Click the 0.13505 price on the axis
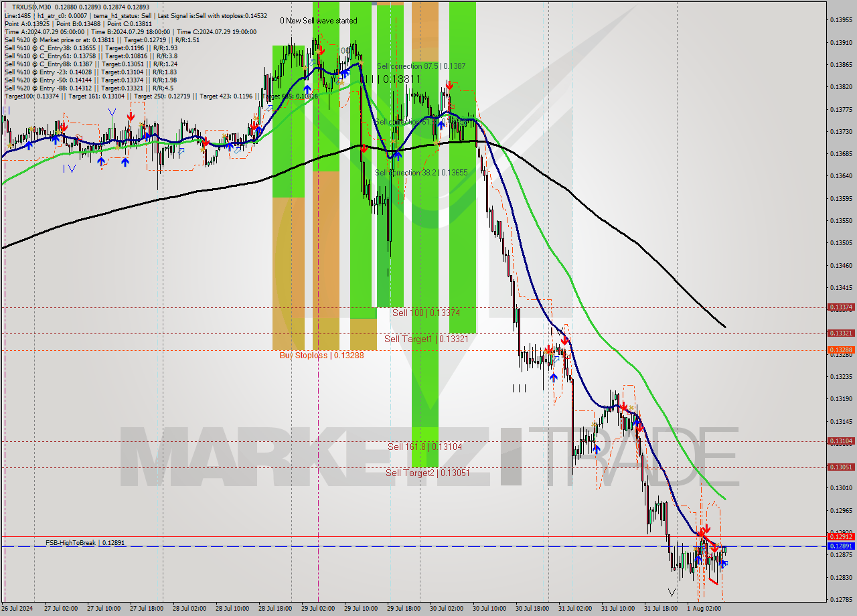The height and width of the screenshot is (616, 857). 841,243
